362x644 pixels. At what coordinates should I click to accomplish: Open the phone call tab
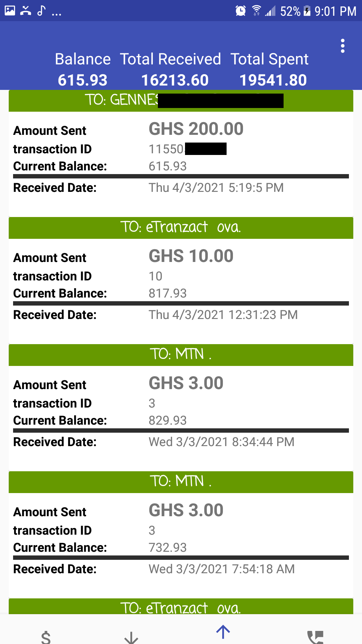[x=315, y=636]
